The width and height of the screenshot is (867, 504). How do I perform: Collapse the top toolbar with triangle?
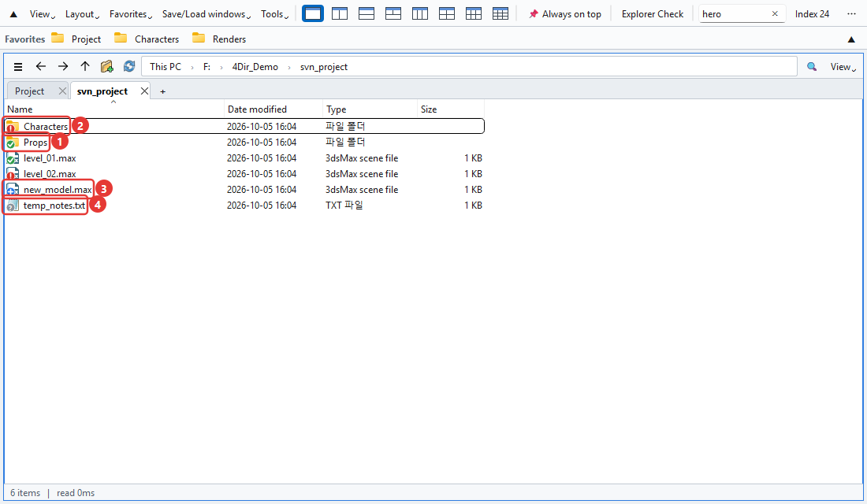(13, 14)
